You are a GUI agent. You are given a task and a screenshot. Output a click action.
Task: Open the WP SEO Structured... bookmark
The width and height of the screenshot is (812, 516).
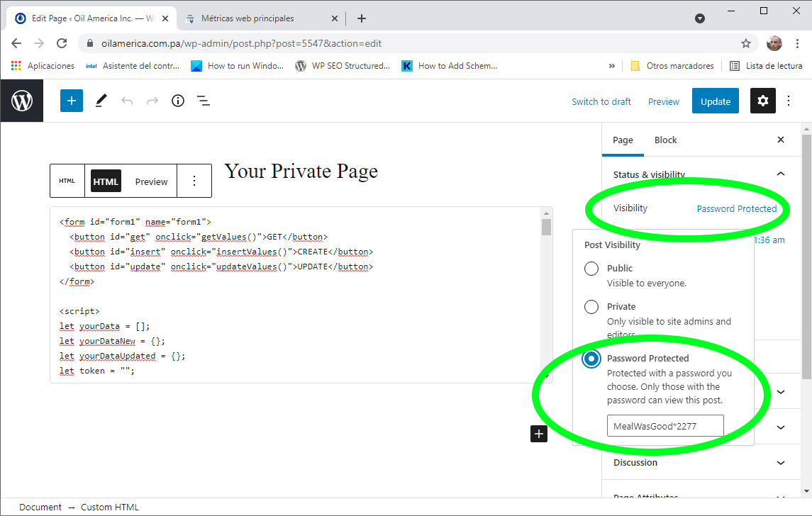(x=343, y=66)
